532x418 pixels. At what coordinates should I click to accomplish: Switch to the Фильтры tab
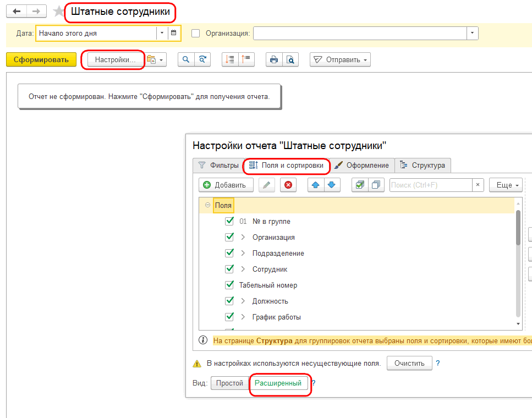tap(218, 165)
